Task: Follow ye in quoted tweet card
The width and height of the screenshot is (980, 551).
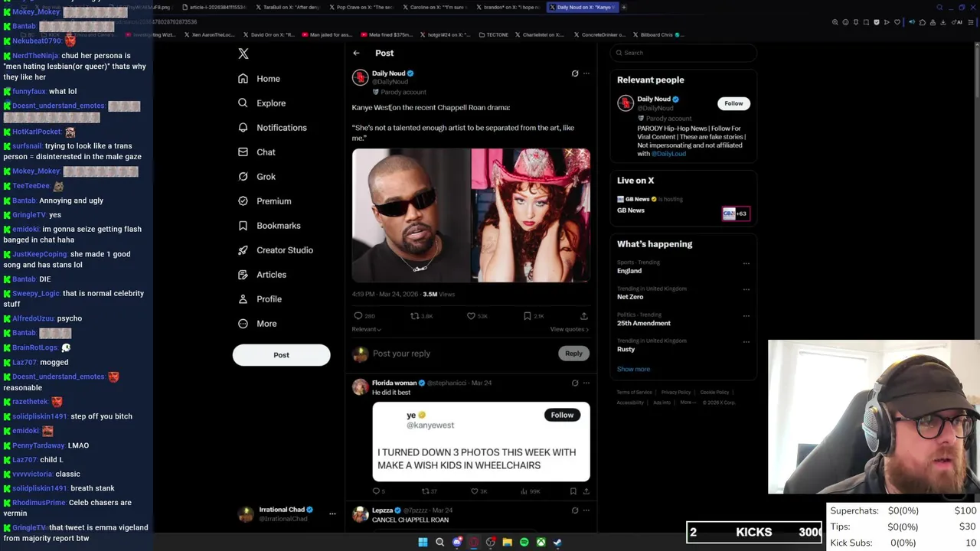Action: coord(562,415)
